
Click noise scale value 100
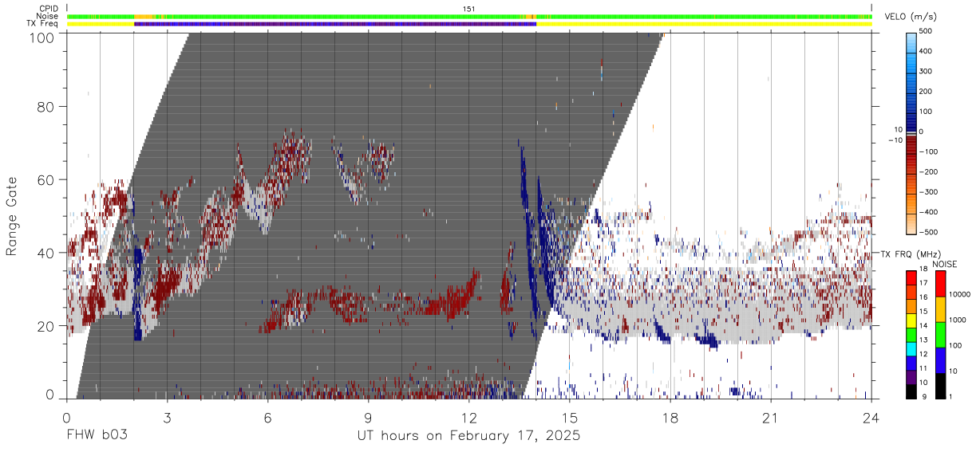coord(956,344)
